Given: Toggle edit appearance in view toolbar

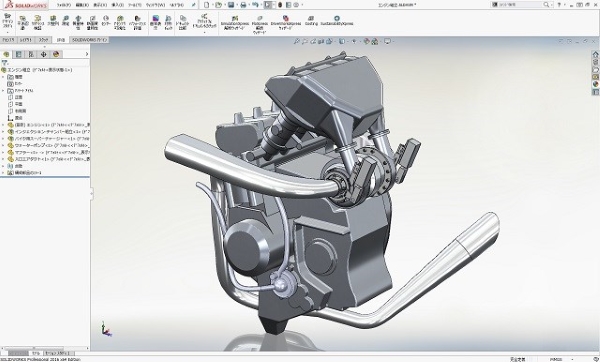Looking at the screenshot, I should click(367, 41).
